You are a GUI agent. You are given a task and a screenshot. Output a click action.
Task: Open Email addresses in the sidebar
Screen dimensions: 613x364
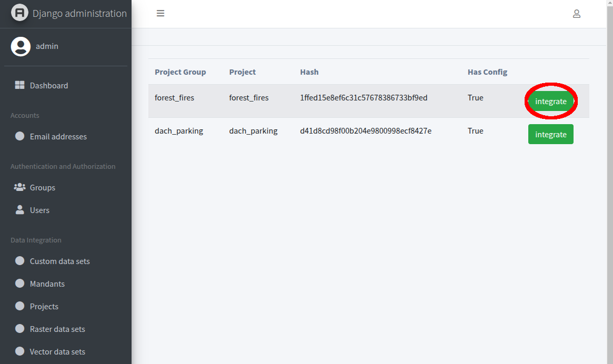(58, 136)
